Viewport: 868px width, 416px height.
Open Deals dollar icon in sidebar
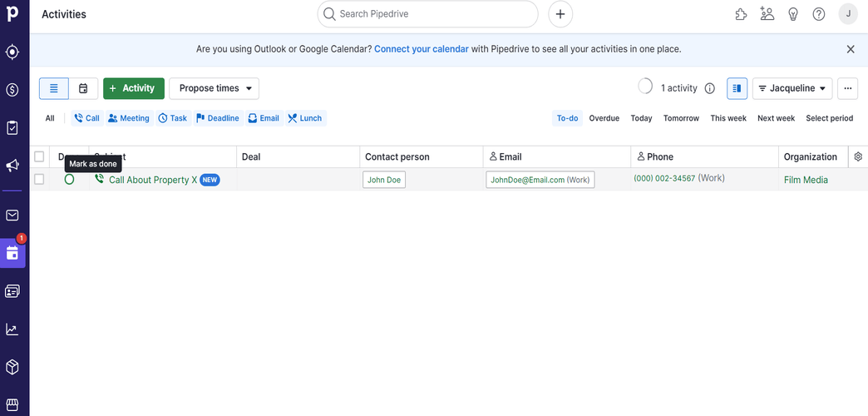[x=12, y=90]
